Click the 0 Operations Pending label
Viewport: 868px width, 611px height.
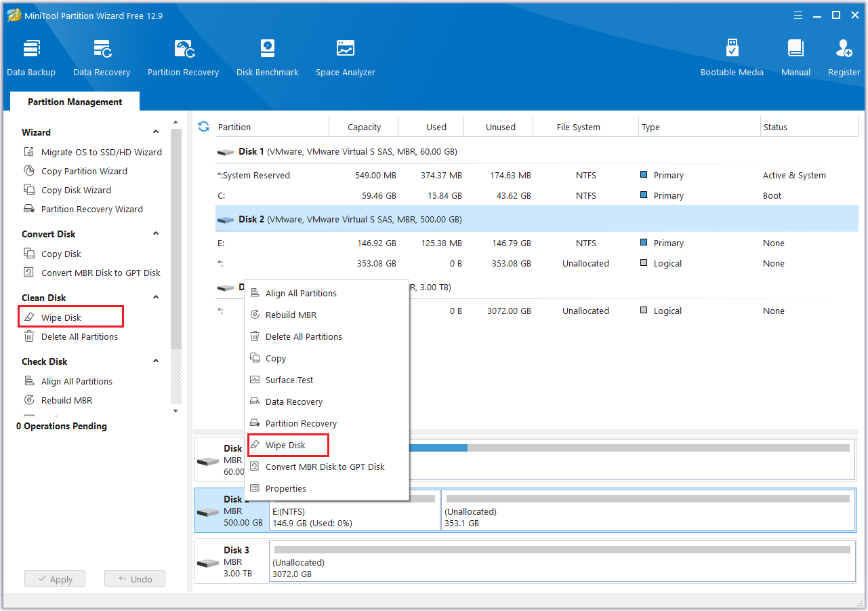click(62, 427)
